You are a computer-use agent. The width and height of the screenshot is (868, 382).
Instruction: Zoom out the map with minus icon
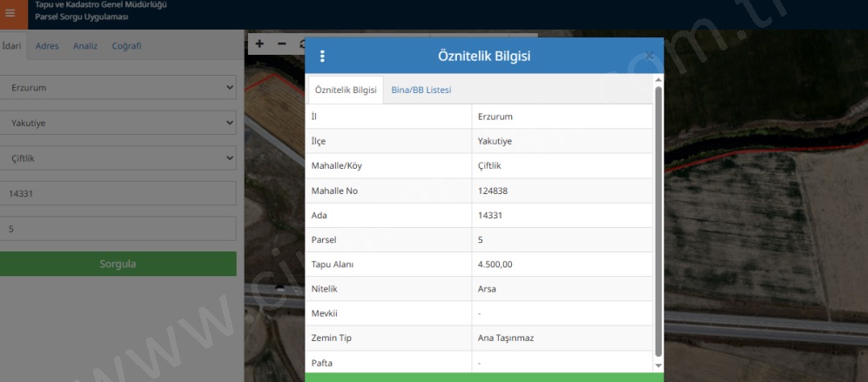(x=281, y=44)
